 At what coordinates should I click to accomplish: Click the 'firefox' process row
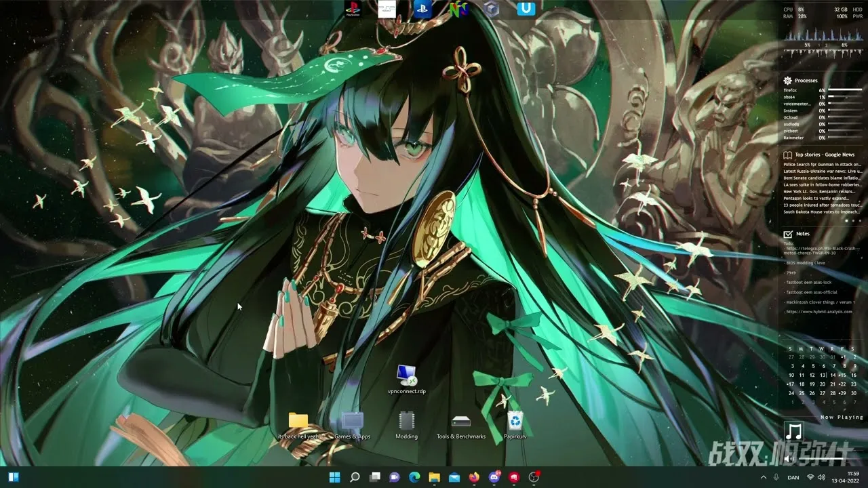click(x=823, y=90)
